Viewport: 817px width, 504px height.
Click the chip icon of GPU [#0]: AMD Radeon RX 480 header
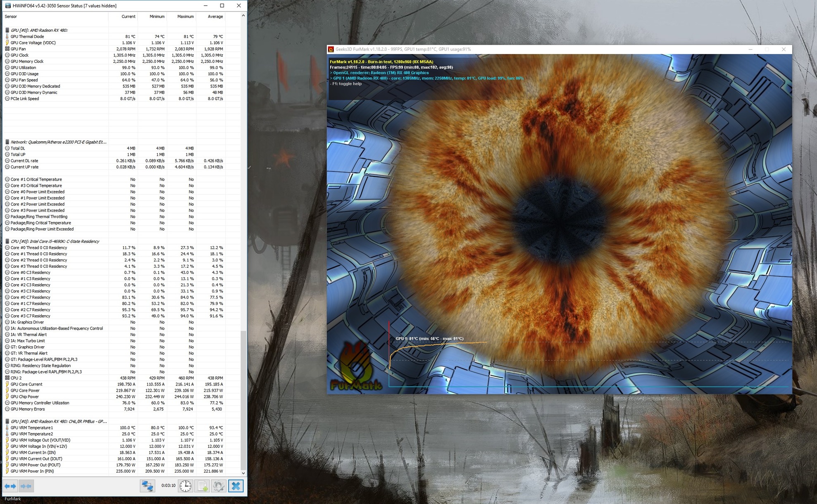(7, 30)
